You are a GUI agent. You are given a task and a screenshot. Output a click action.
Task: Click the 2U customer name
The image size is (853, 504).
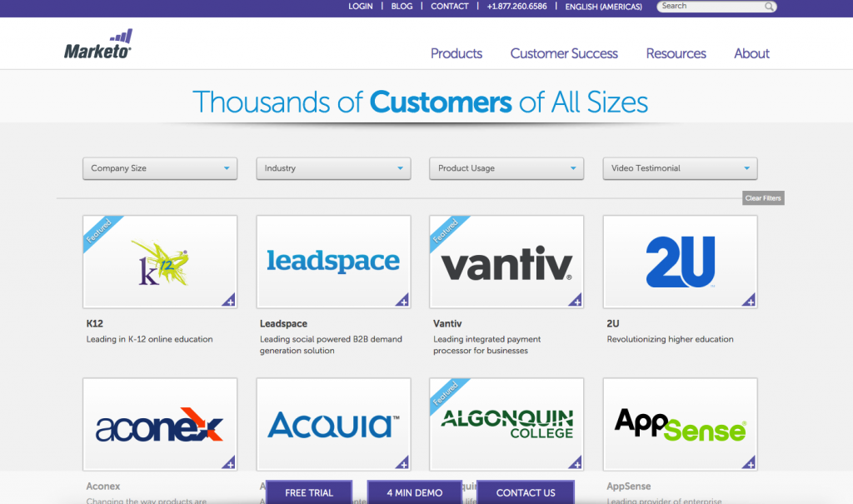[x=613, y=323]
